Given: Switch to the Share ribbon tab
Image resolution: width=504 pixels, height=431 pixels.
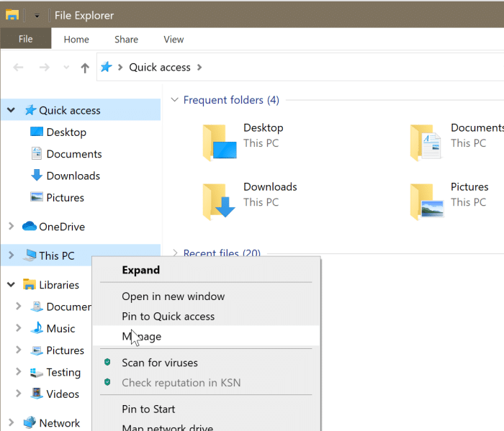Looking at the screenshot, I should (x=126, y=39).
